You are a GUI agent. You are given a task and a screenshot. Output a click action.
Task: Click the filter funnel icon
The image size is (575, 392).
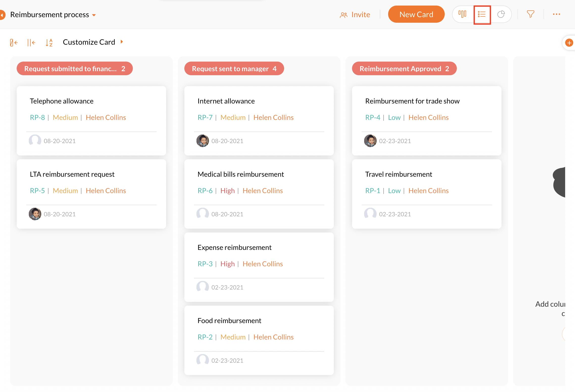tap(531, 14)
